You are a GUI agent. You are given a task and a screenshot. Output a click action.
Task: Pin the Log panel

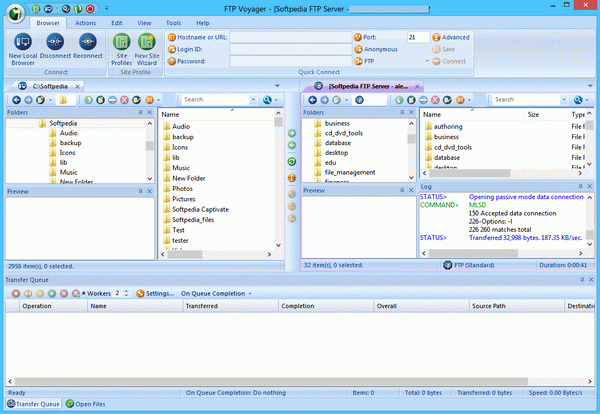(580, 186)
